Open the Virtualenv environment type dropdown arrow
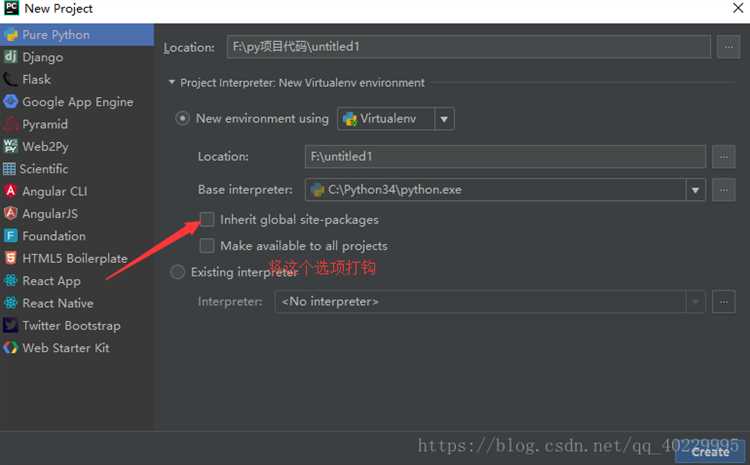 click(x=444, y=119)
